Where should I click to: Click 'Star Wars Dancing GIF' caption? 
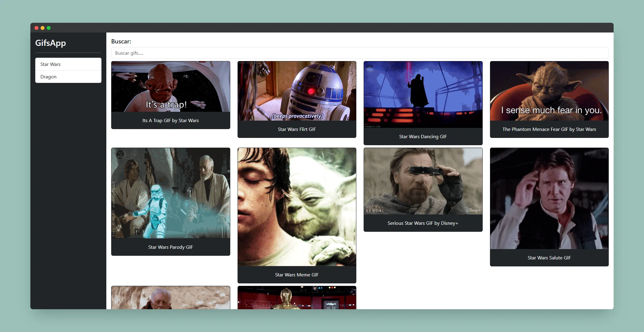pos(423,137)
